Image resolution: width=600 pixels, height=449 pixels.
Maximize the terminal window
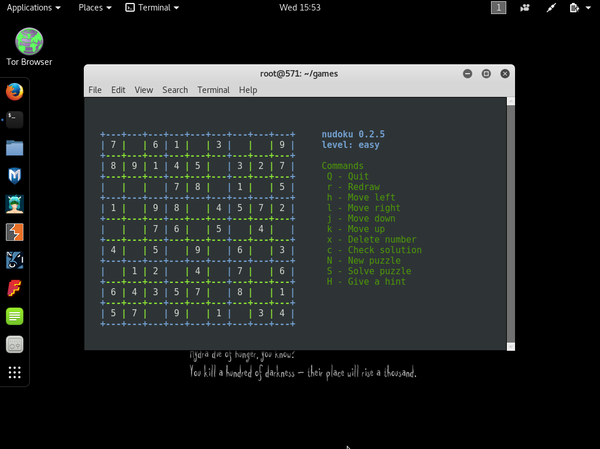[x=486, y=73]
